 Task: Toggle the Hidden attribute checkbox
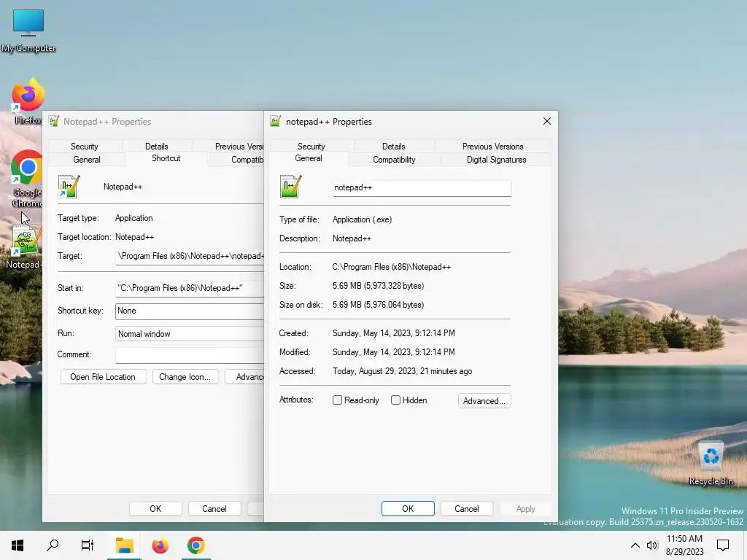pyautogui.click(x=395, y=400)
